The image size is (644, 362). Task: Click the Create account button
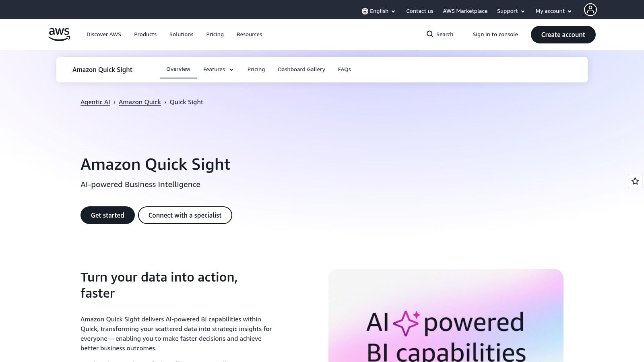click(563, 35)
